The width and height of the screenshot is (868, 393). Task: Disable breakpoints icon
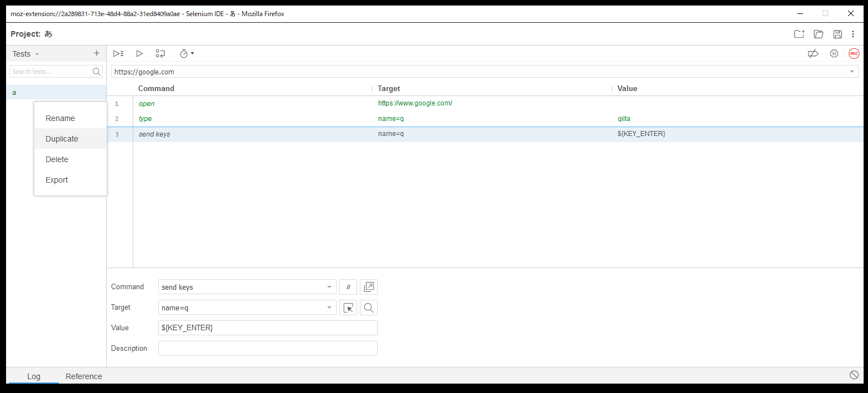click(813, 53)
